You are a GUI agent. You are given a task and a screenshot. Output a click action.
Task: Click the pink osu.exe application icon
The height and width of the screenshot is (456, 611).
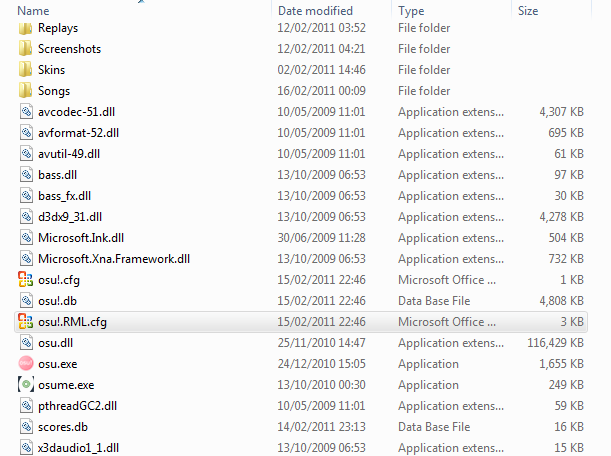26,364
